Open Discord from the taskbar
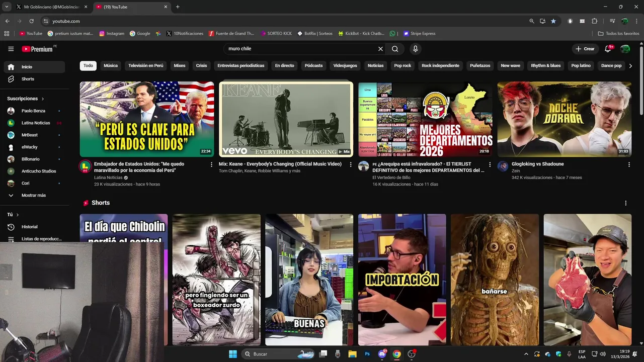The height and width of the screenshot is (362, 644). pyautogui.click(x=382, y=354)
